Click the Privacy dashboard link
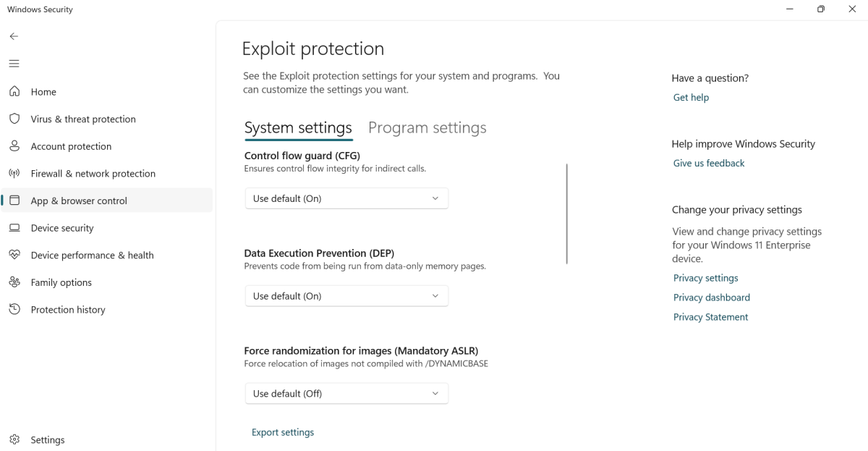 [711, 298]
